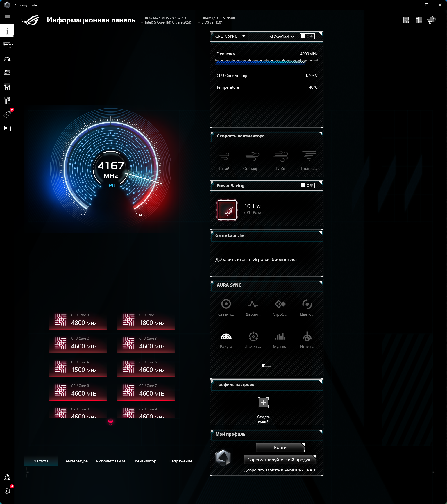Select the Статич... Aura effect
Image resolution: width=447 pixels, height=504 pixels.
(226, 308)
